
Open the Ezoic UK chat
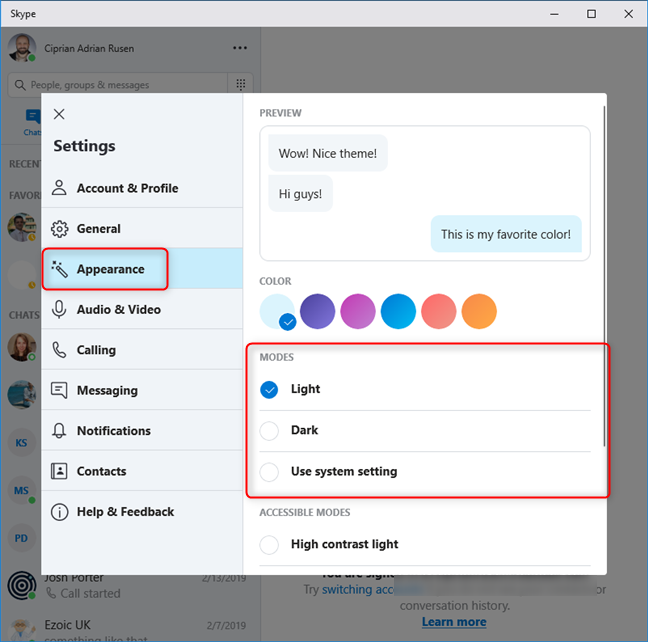(130, 628)
